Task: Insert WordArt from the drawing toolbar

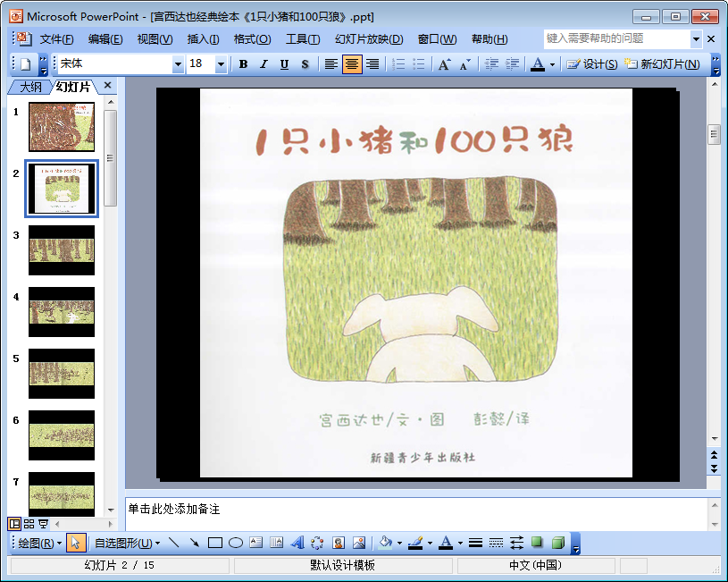Action: [297, 543]
